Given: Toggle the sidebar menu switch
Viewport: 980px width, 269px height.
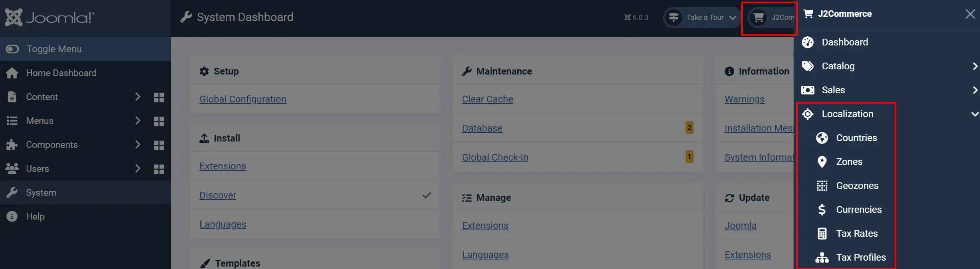Looking at the screenshot, I should (12, 49).
